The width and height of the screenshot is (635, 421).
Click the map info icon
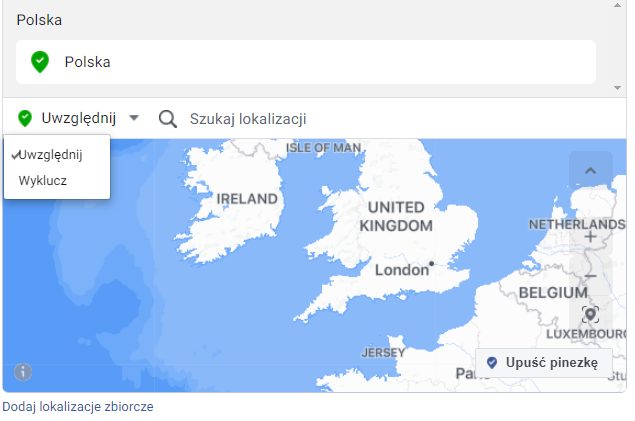coord(23,372)
